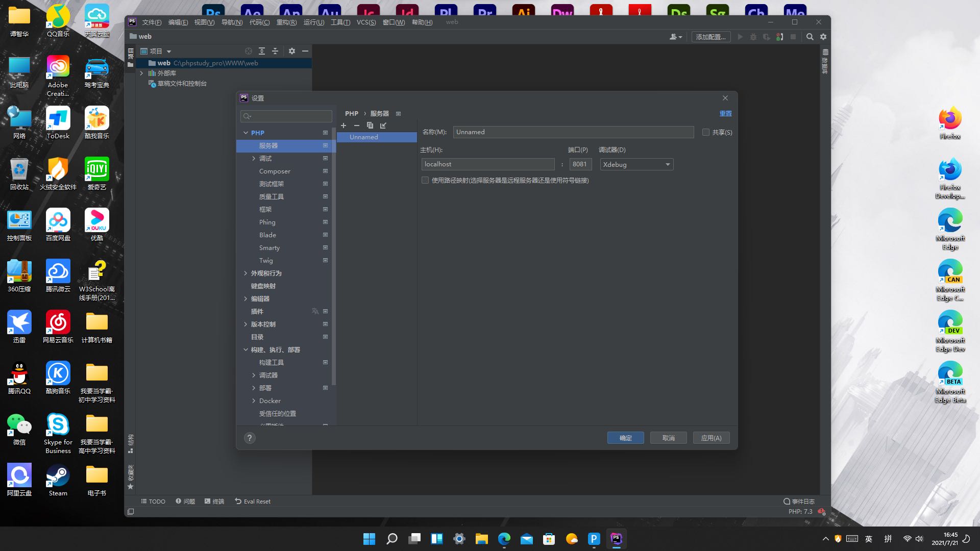Click the 重置 link
The image size is (980, 551).
pyautogui.click(x=725, y=113)
